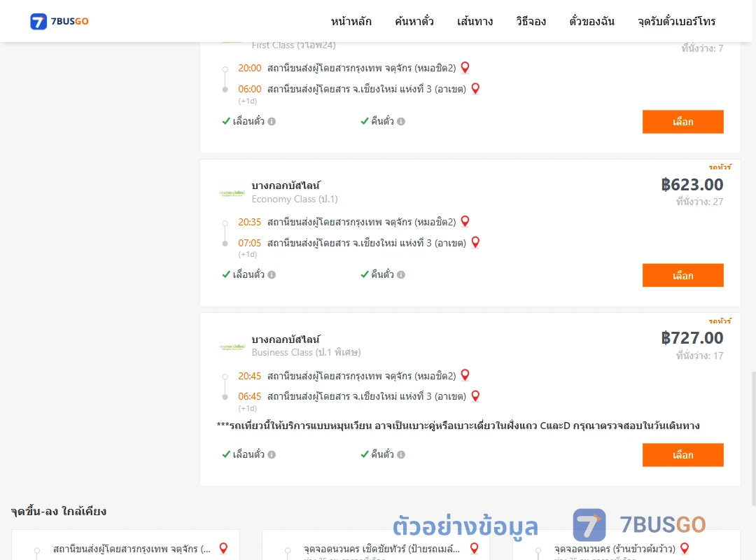Click 'ที่นั่งว่าง: 17' seat availability text
Screen dimensions: 756x560
pyautogui.click(x=699, y=356)
